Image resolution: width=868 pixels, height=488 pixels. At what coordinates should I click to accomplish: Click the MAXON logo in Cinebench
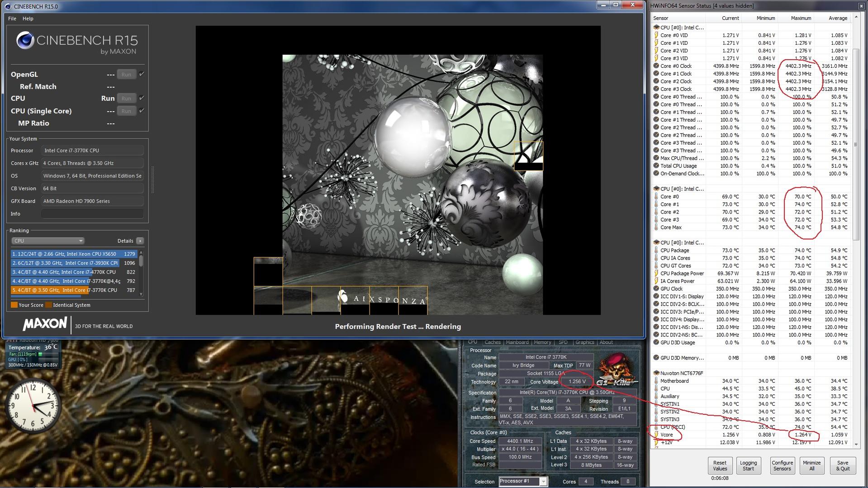[45, 324]
